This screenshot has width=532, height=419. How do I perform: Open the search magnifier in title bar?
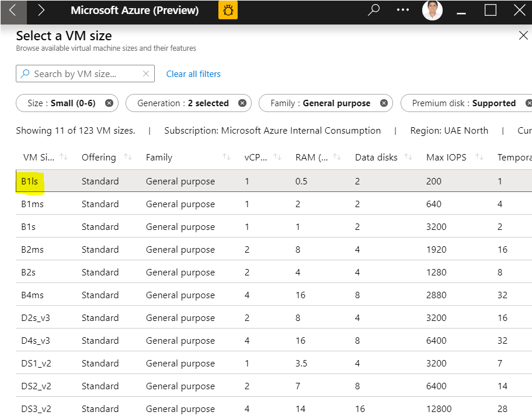click(374, 10)
